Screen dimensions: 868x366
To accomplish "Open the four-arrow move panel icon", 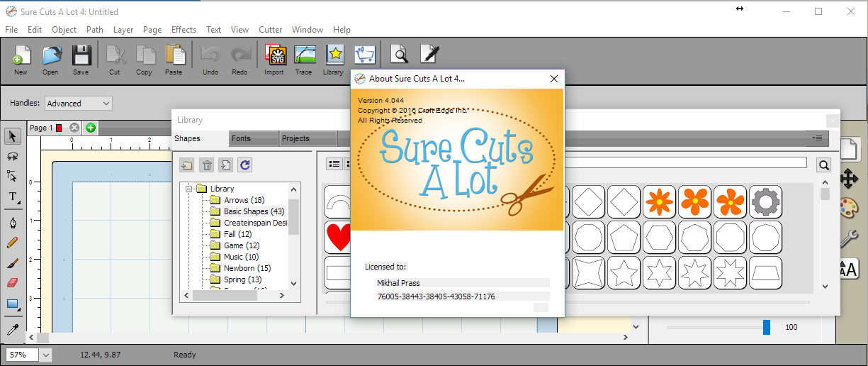I will click(848, 179).
